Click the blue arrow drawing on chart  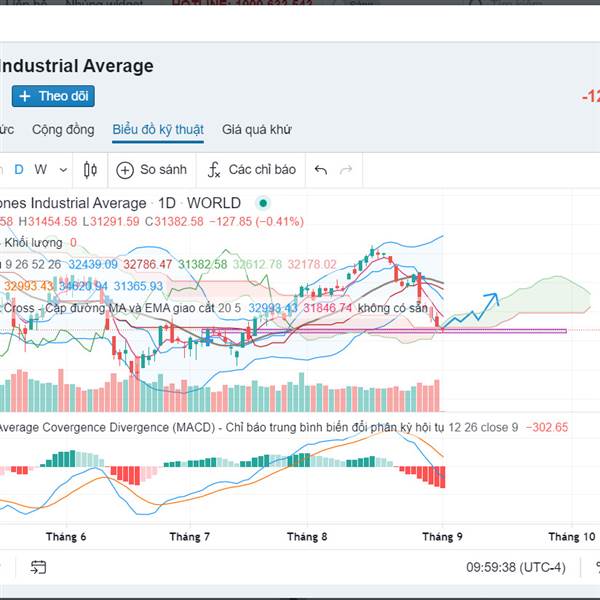point(471,311)
